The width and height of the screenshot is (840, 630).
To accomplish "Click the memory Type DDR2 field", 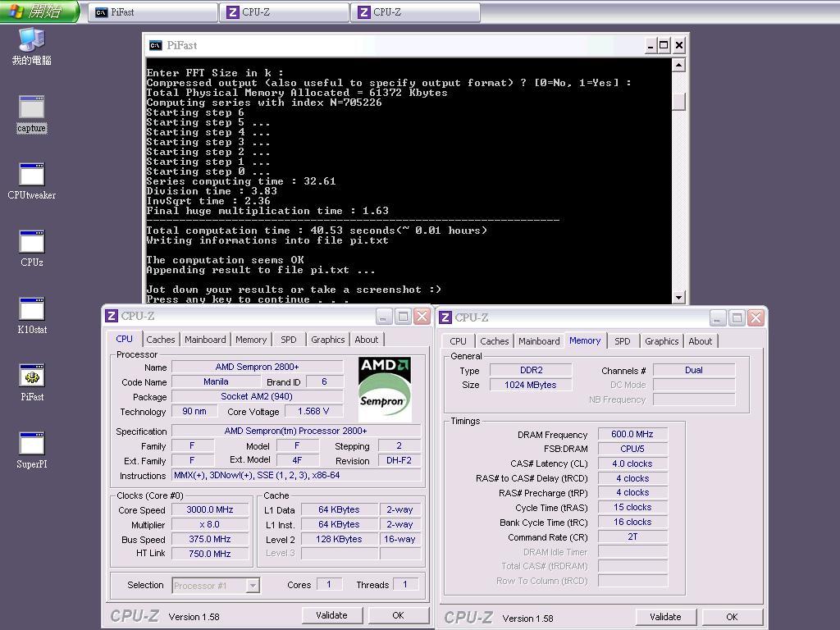I will tap(531, 370).
